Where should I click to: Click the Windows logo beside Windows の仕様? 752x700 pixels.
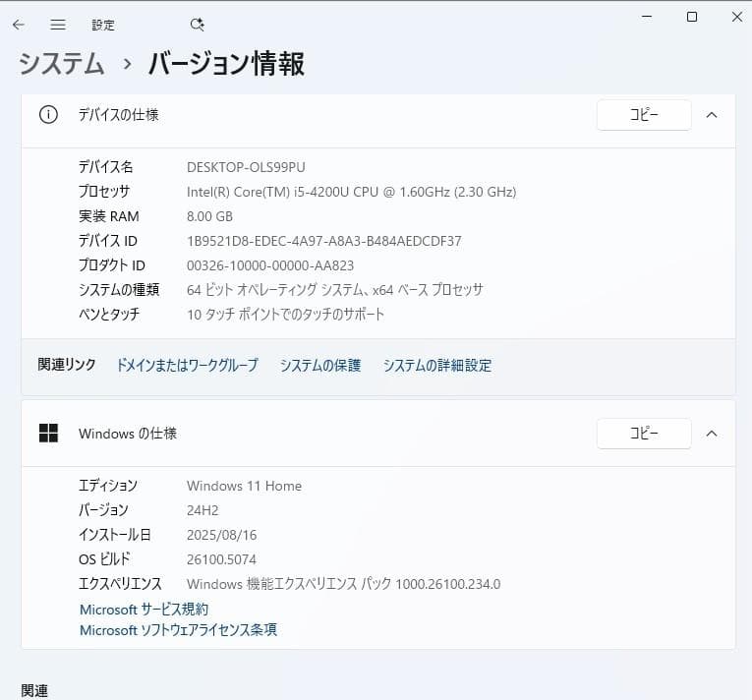click(x=48, y=434)
